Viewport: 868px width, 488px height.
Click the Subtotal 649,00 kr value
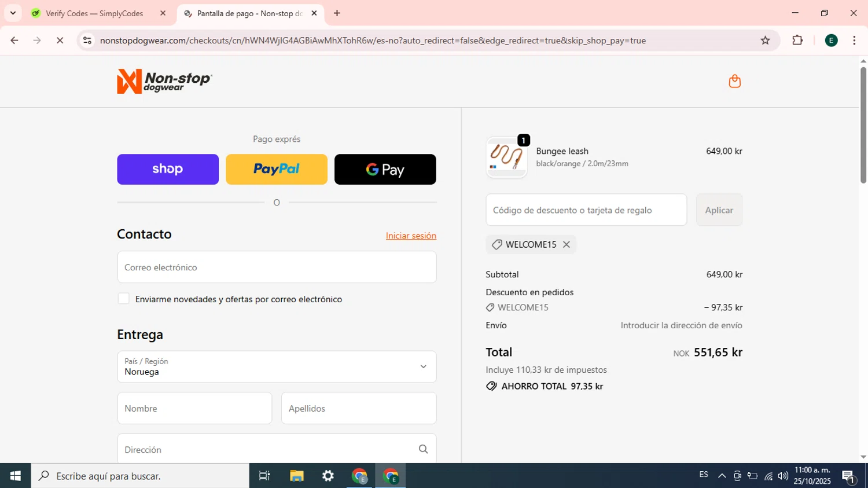[724, 274]
